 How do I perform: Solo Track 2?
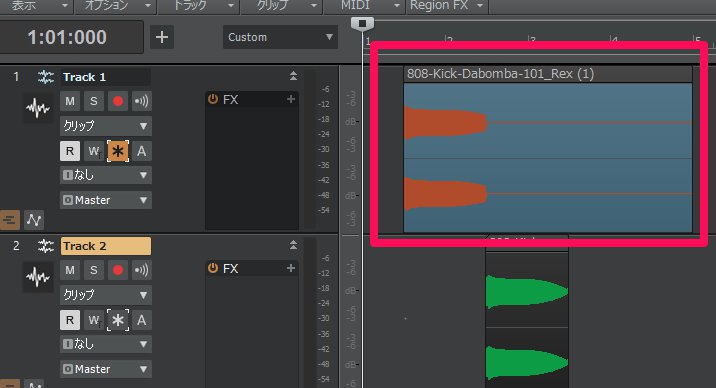tap(94, 270)
